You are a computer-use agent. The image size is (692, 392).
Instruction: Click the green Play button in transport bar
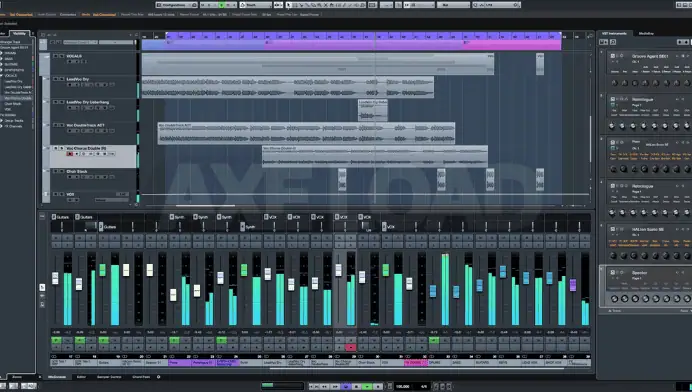(x=367, y=386)
